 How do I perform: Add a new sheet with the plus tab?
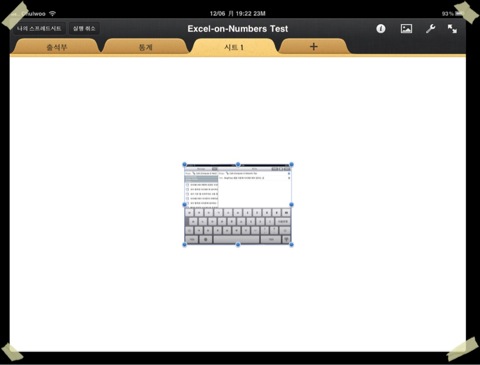313,47
